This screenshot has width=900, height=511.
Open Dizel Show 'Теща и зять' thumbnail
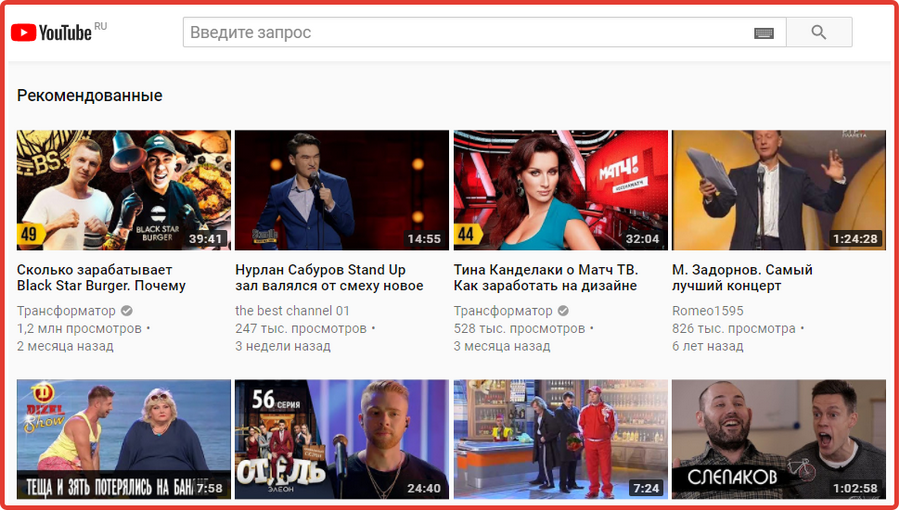(123, 439)
